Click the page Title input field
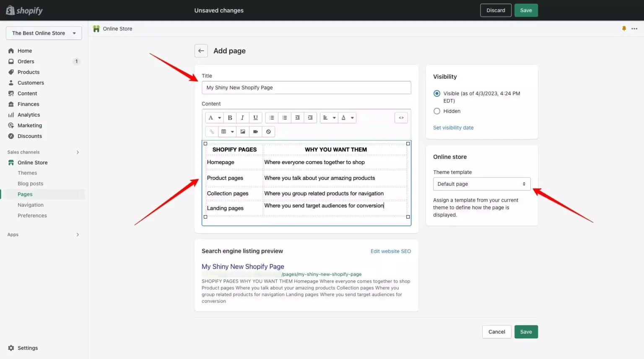This screenshot has width=644, height=359. (306, 87)
